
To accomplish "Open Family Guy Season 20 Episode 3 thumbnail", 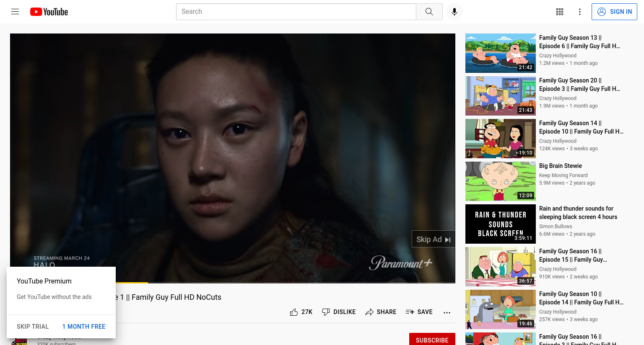I will click(501, 96).
